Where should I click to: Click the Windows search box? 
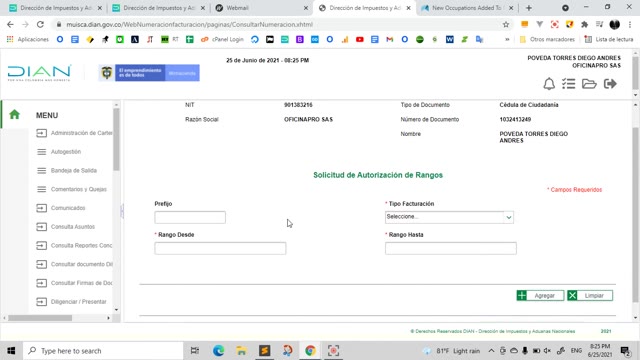coord(103,351)
